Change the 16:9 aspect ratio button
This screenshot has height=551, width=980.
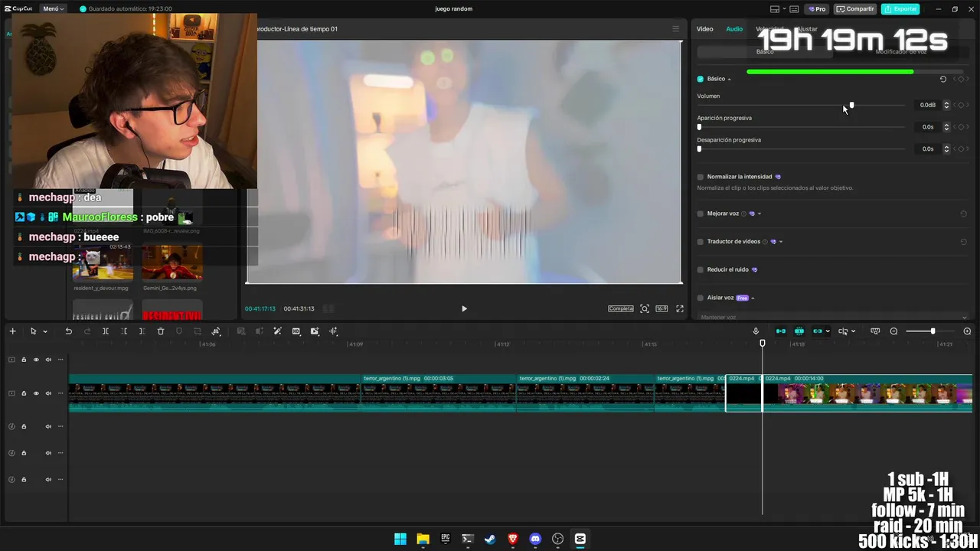point(661,308)
